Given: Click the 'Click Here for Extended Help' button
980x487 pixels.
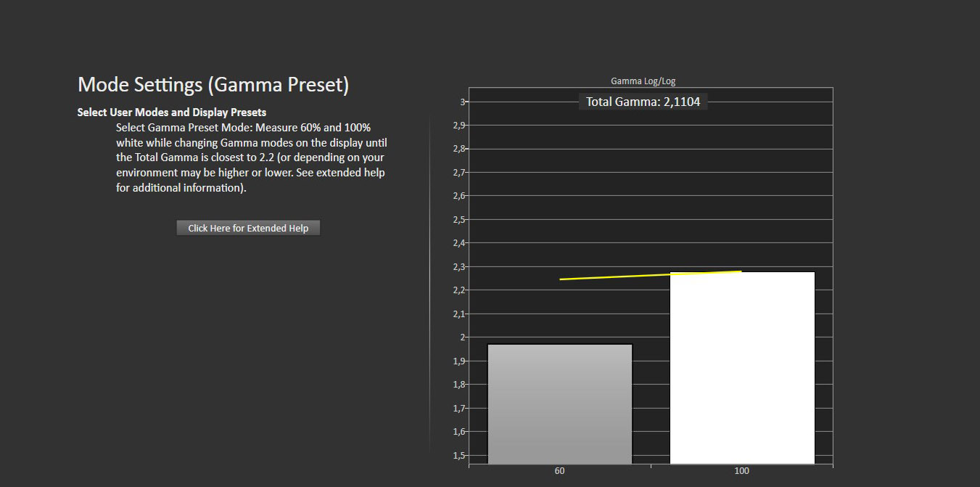Looking at the screenshot, I should (248, 228).
